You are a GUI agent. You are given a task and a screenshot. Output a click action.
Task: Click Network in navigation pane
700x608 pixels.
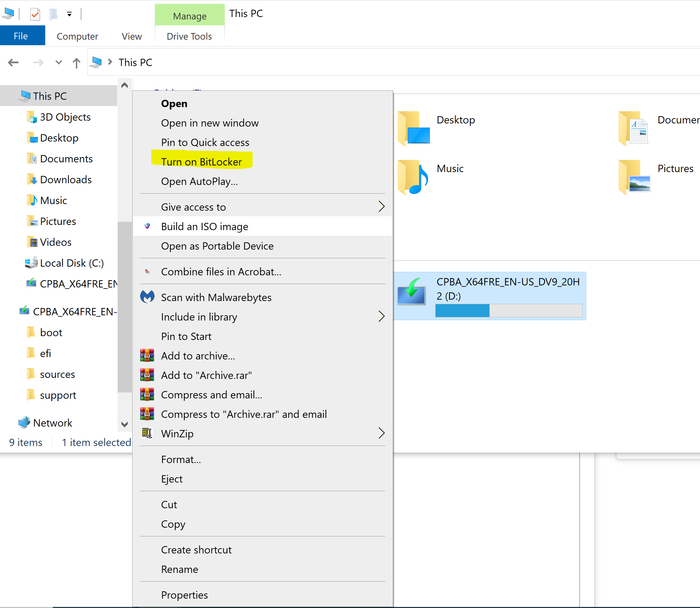pyautogui.click(x=53, y=423)
